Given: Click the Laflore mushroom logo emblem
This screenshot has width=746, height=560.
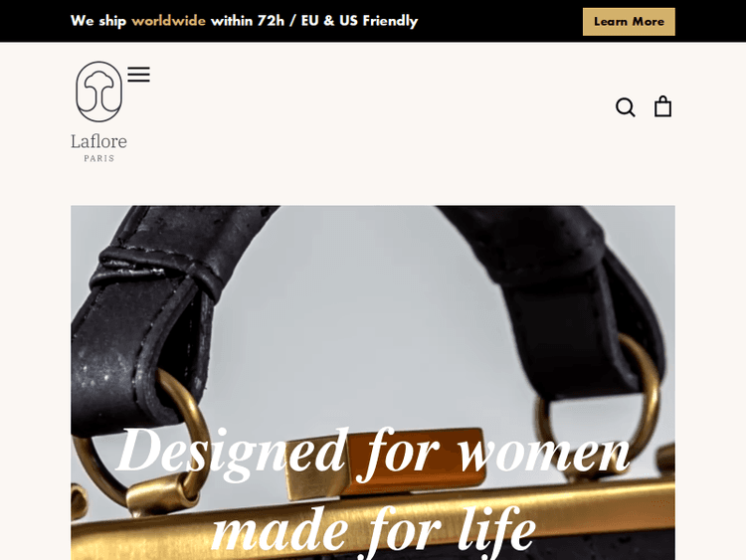Looking at the screenshot, I should (x=98, y=92).
